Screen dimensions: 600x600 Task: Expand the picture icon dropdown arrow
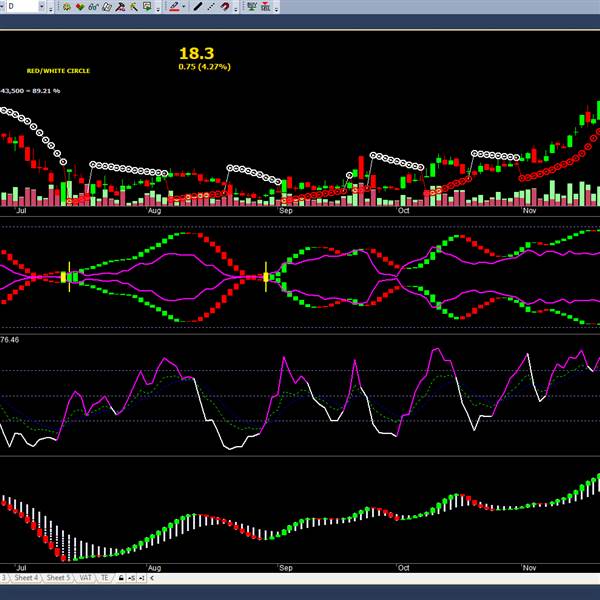157,6
